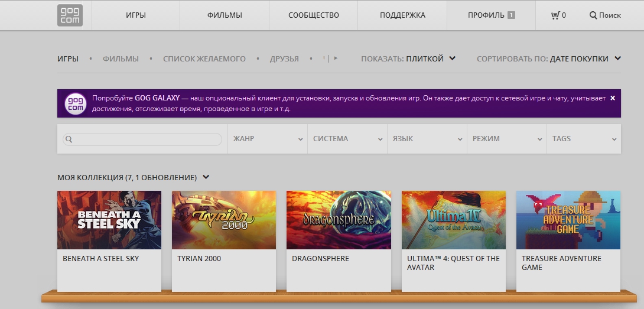Switch to the ДРУЗЬЯ tab
Viewport: 644px width, 309px height.
(x=284, y=58)
